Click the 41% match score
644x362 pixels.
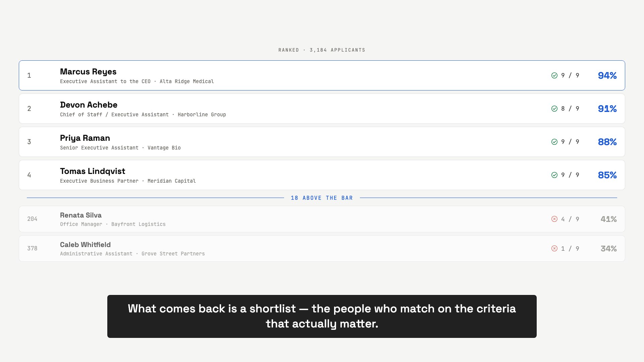(x=608, y=219)
